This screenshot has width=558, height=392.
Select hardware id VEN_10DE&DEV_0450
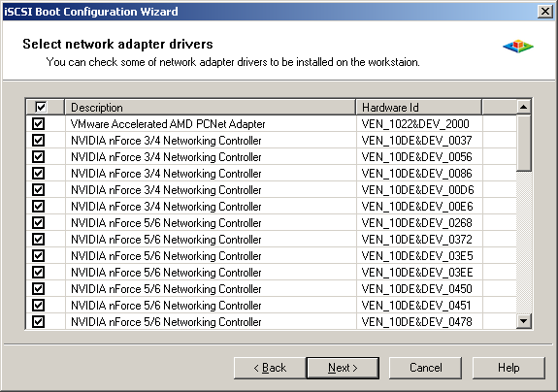[x=416, y=289]
